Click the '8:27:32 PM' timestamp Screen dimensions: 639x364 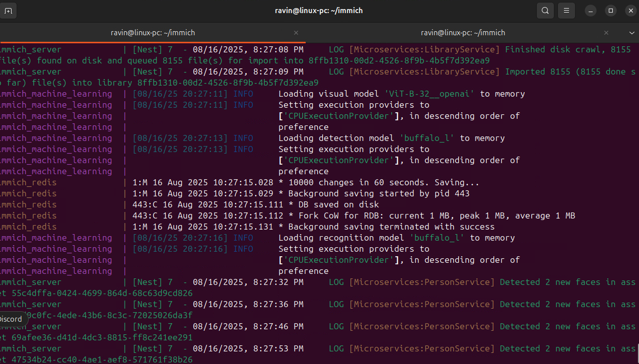(278, 282)
